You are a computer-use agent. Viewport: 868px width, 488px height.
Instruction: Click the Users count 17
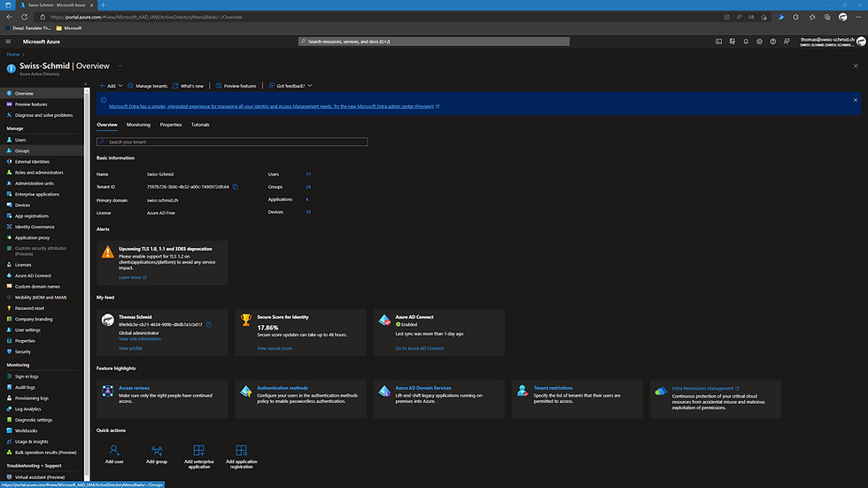coord(308,174)
